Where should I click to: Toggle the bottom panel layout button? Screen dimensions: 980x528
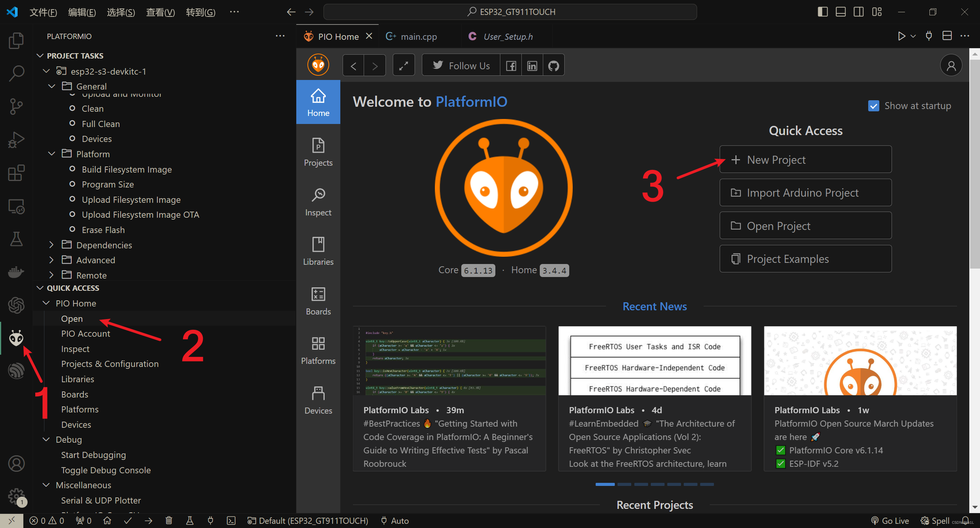pos(841,12)
